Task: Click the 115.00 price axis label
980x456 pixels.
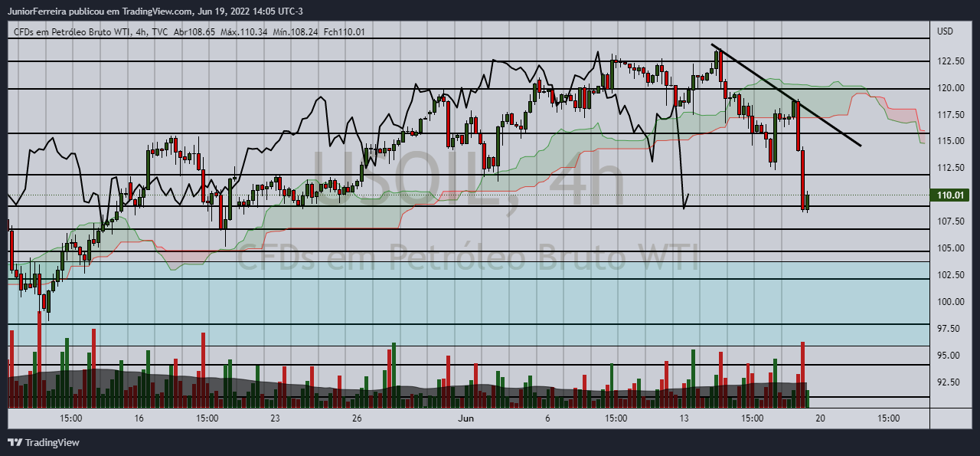Action: point(949,141)
